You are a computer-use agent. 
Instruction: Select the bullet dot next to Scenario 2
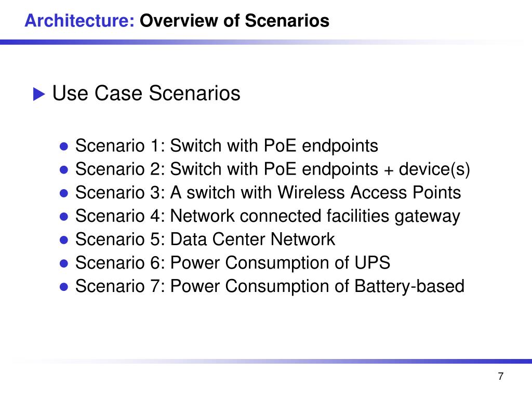pos(64,170)
